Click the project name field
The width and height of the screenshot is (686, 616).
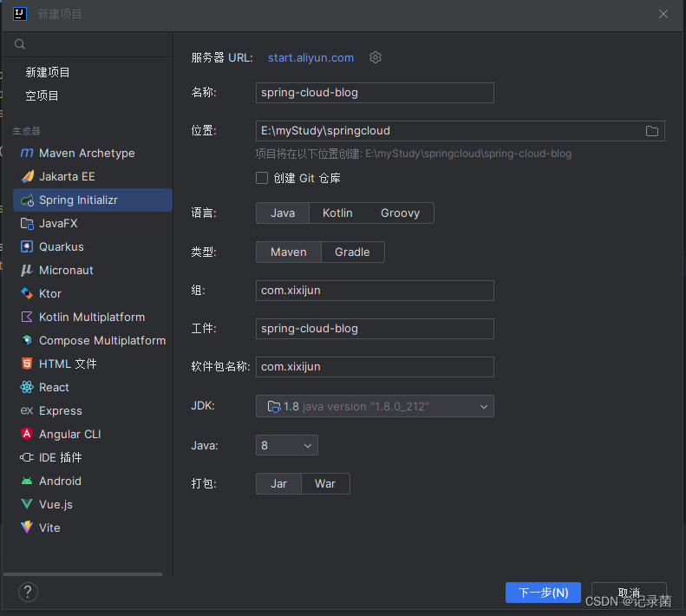click(375, 93)
